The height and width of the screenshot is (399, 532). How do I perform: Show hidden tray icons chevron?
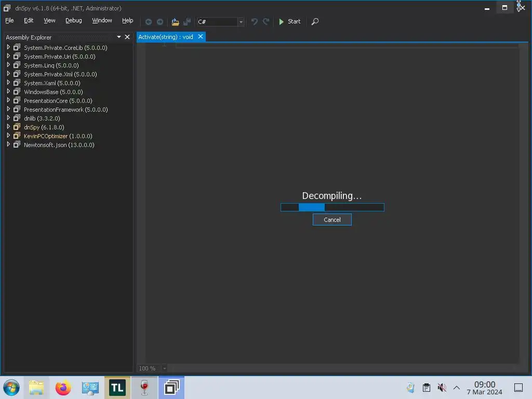pos(457,388)
